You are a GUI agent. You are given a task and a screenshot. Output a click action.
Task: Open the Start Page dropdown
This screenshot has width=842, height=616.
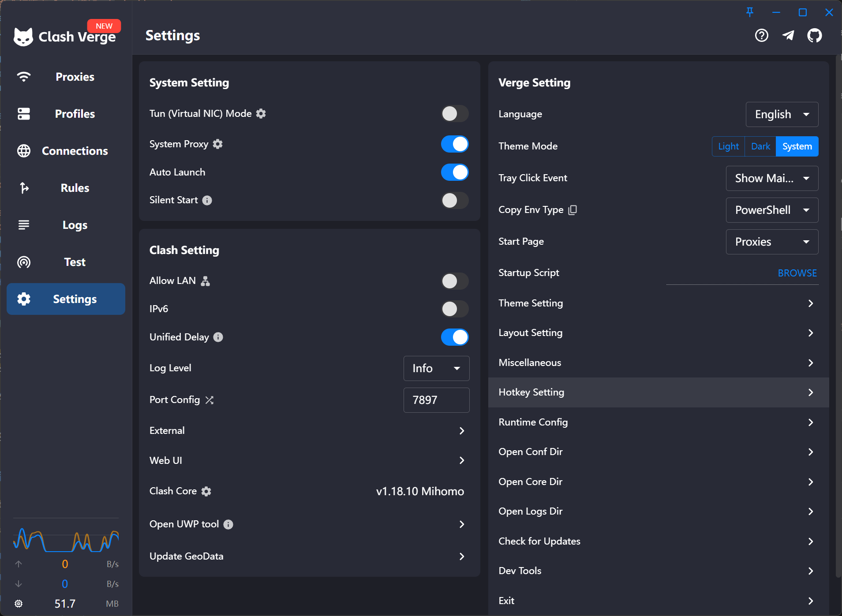[x=771, y=242]
